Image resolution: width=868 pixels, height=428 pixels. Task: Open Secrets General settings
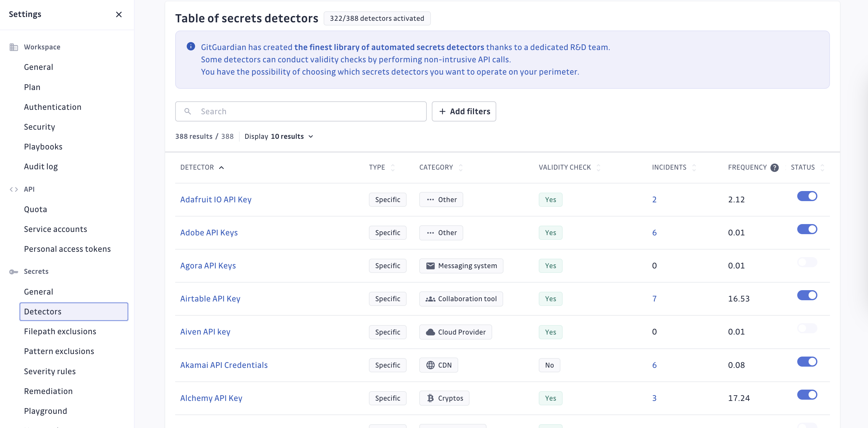38,292
